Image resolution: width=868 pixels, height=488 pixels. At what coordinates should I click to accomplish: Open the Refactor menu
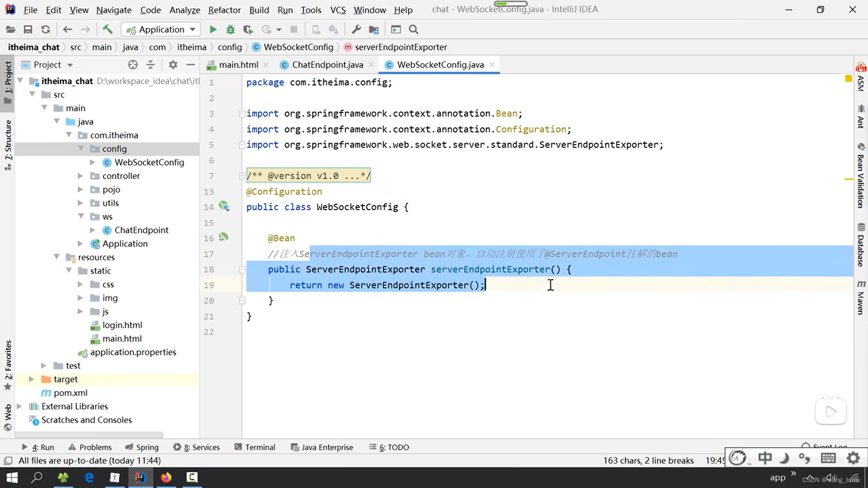[x=224, y=9]
